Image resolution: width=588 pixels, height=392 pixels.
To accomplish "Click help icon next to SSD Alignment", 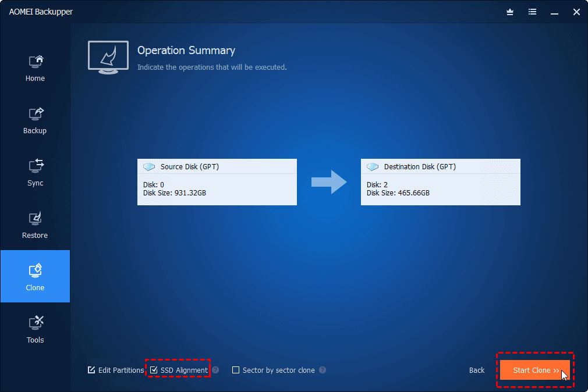I will point(215,370).
